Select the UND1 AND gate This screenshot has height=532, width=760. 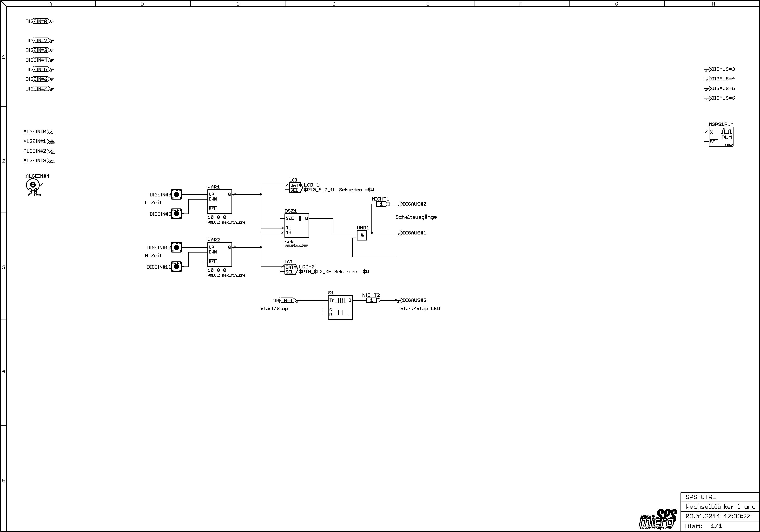[x=362, y=235]
